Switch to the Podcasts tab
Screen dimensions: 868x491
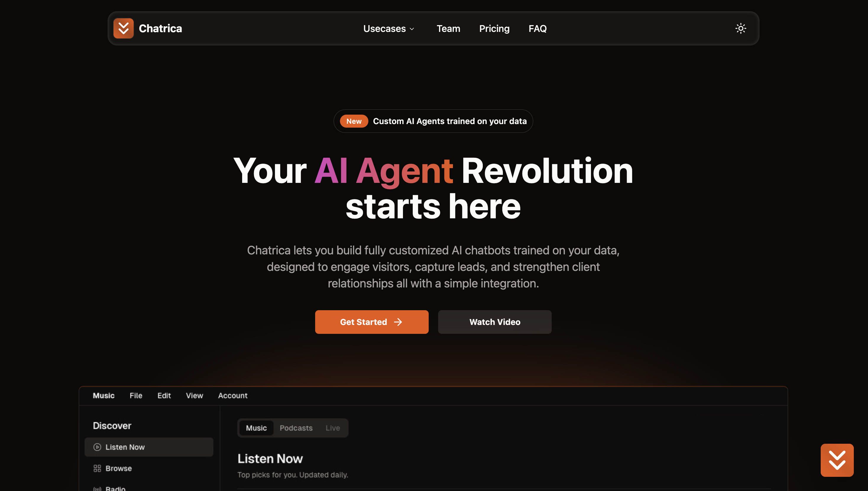(x=296, y=427)
